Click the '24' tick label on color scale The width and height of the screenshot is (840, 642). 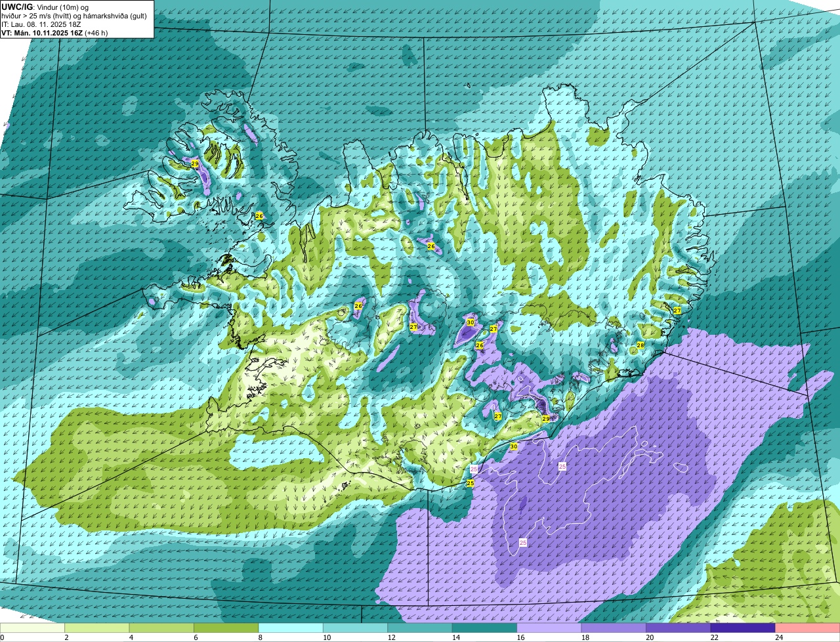(778, 637)
